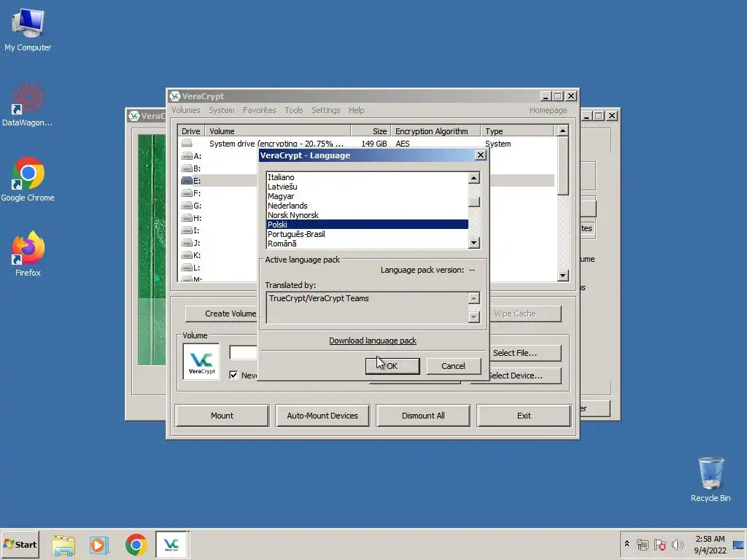Image resolution: width=747 pixels, height=560 pixels.
Task: Click language list scroll down arrow
Action: [473, 242]
